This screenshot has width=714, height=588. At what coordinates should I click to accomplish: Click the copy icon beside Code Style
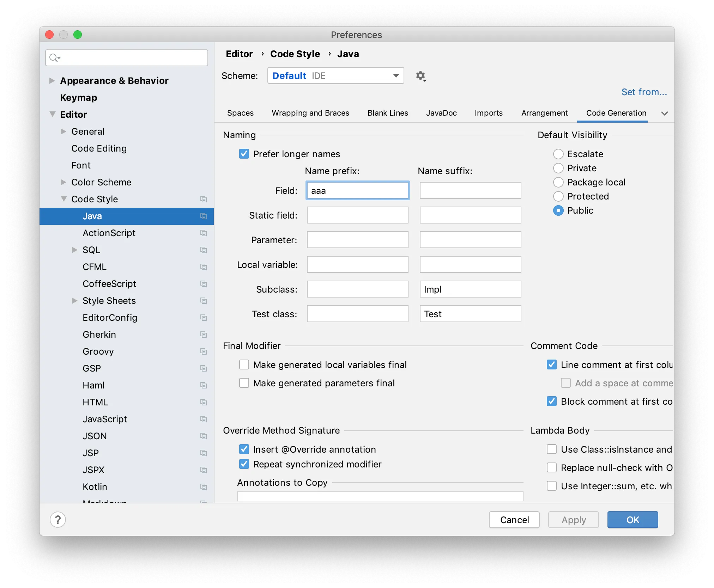[203, 199]
